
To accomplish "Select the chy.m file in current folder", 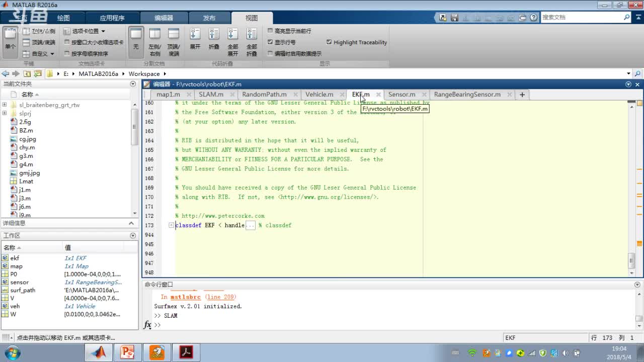I will coord(27,147).
